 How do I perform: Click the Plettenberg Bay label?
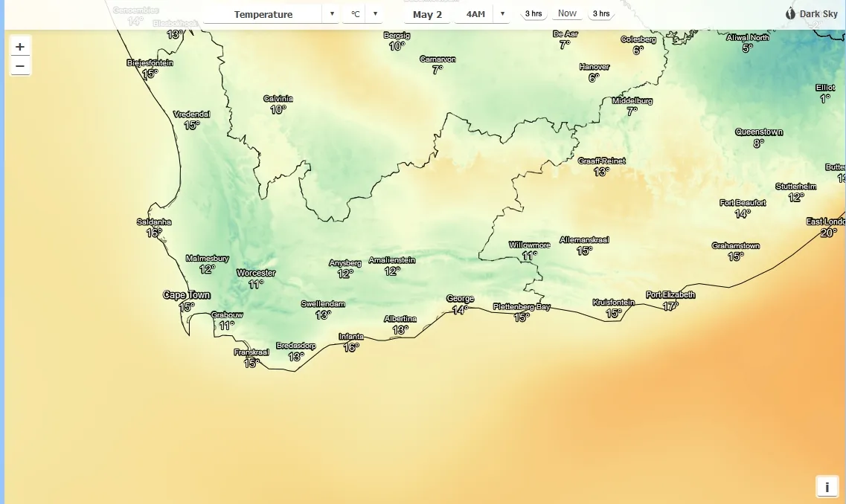522,307
